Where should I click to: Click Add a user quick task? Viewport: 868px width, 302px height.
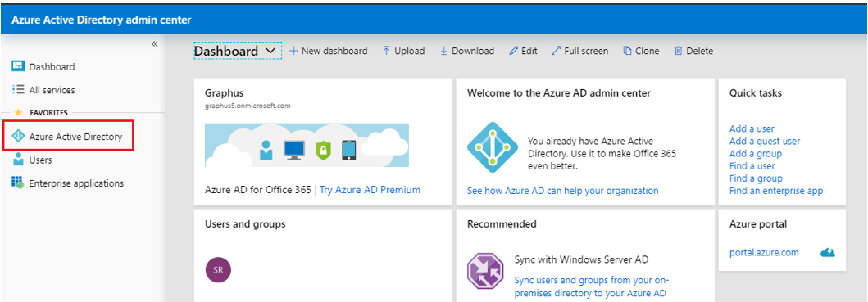click(x=752, y=128)
